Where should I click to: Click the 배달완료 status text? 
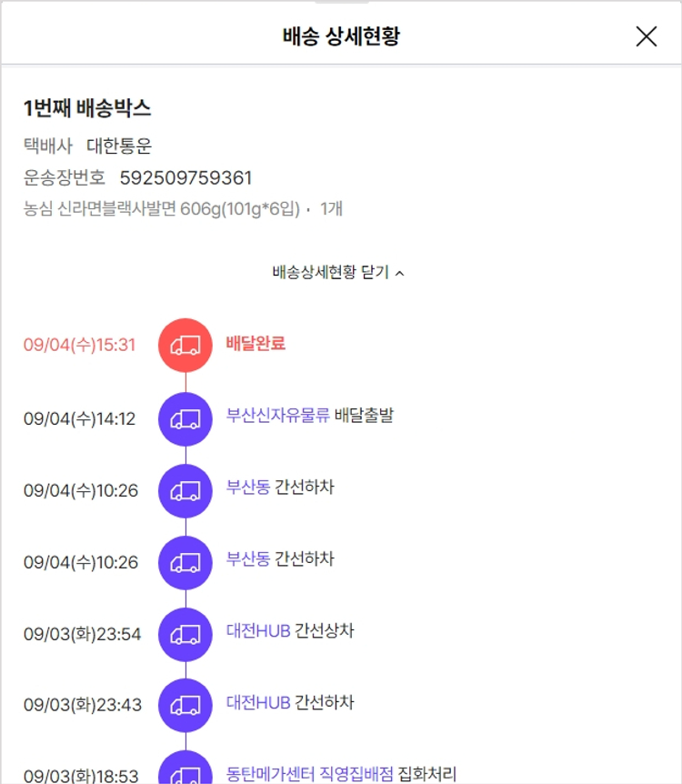coord(256,344)
